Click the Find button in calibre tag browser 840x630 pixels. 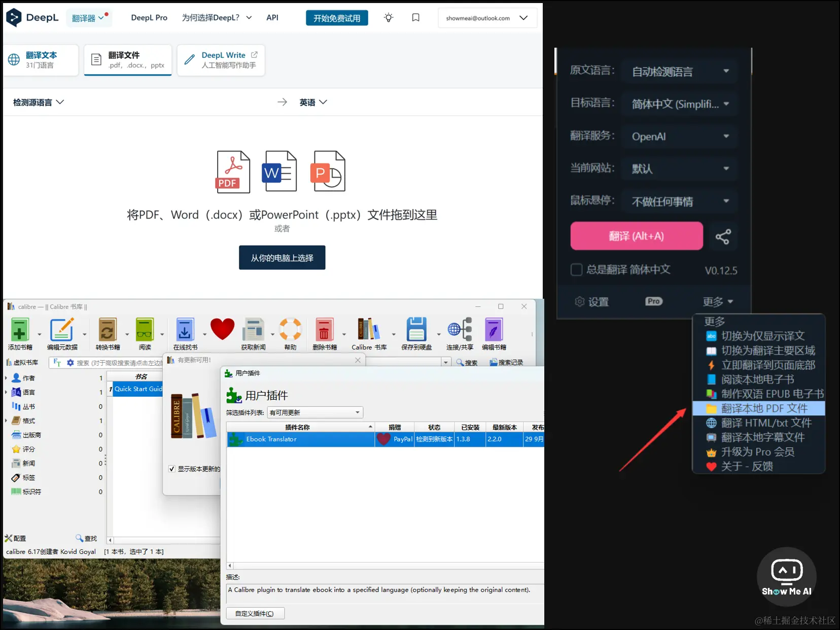coord(86,538)
